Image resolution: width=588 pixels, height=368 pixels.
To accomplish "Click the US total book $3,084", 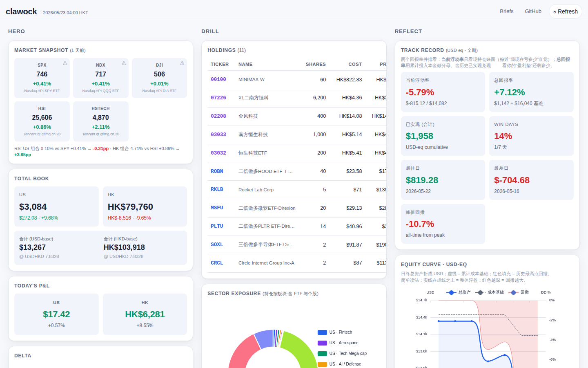I will coord(33,207).
